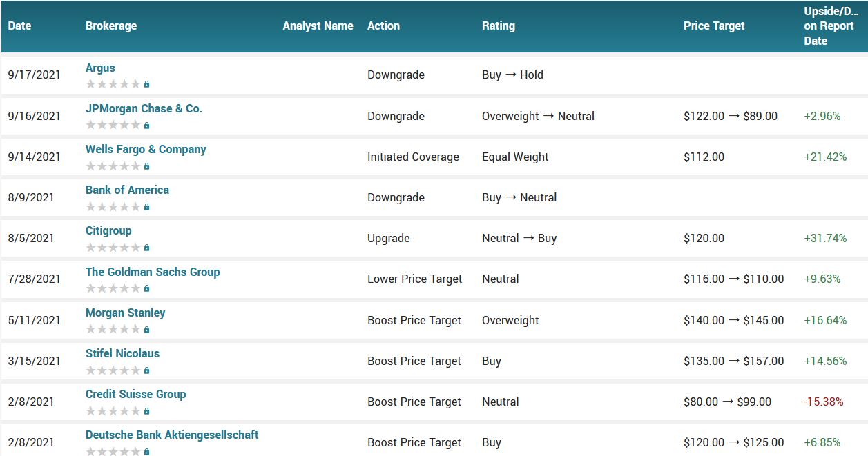Select the 3/15/2021 date cell
The height and width of the screenshot is (456, 868).
(34, 361)
